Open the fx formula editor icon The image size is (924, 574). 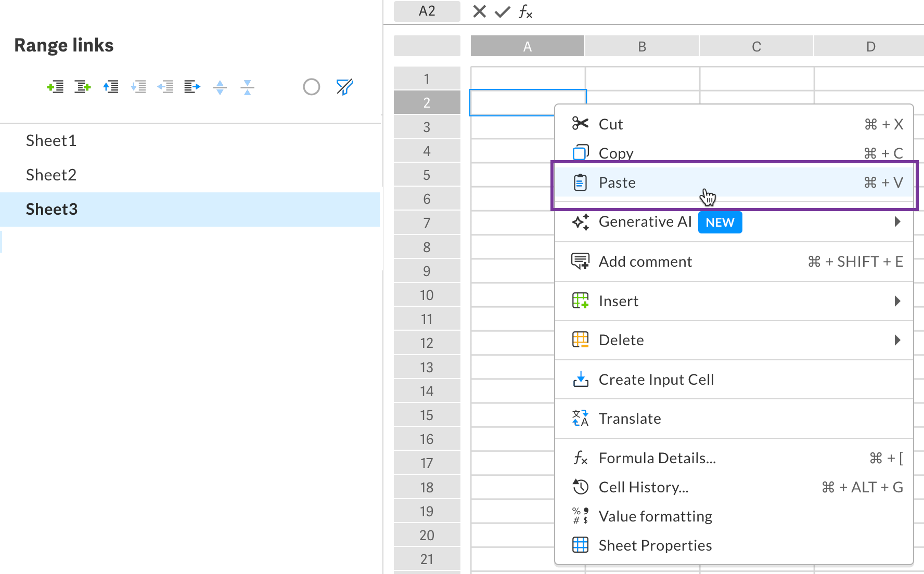coord(525,11)
